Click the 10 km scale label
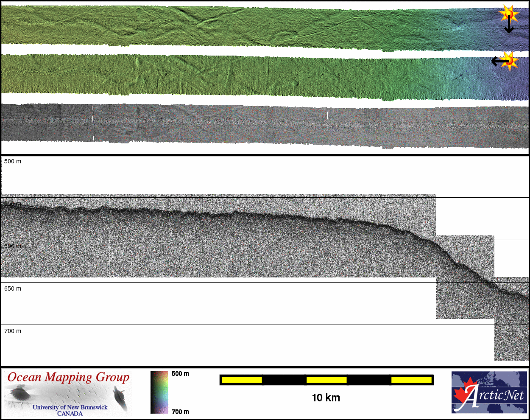Image resolution: width=530 pixels, height=420 pixels. tap(326, 398)
